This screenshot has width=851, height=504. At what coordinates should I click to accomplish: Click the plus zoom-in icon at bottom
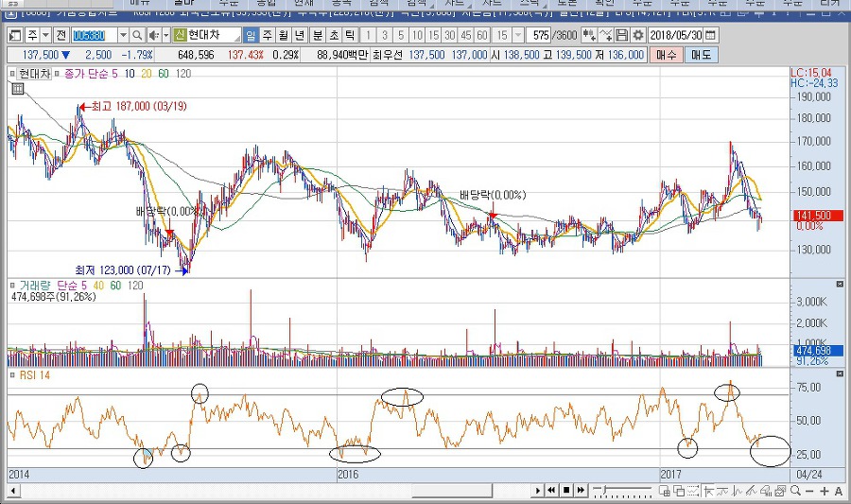[x=824, y=490]
